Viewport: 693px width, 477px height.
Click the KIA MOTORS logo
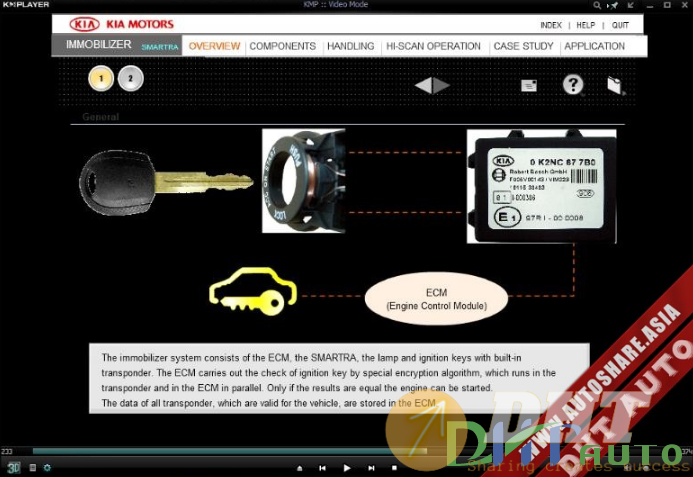click(122, 24)
